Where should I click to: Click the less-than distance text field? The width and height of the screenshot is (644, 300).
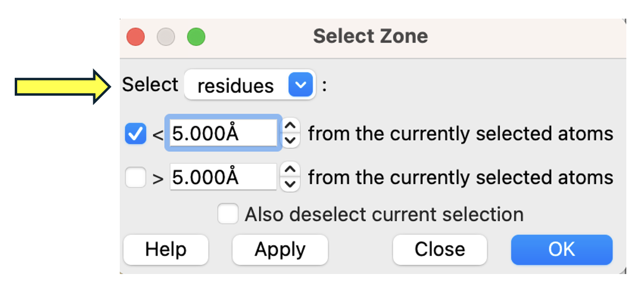point(223,133)
